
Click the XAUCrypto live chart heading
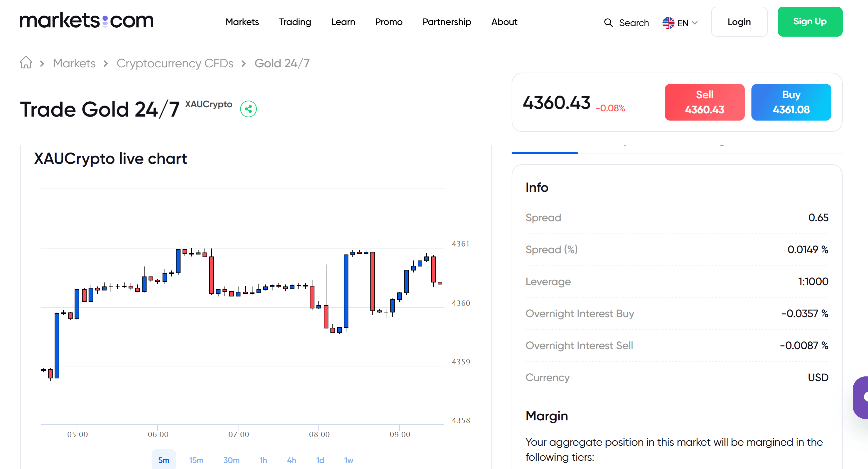[x=111, y=159]
